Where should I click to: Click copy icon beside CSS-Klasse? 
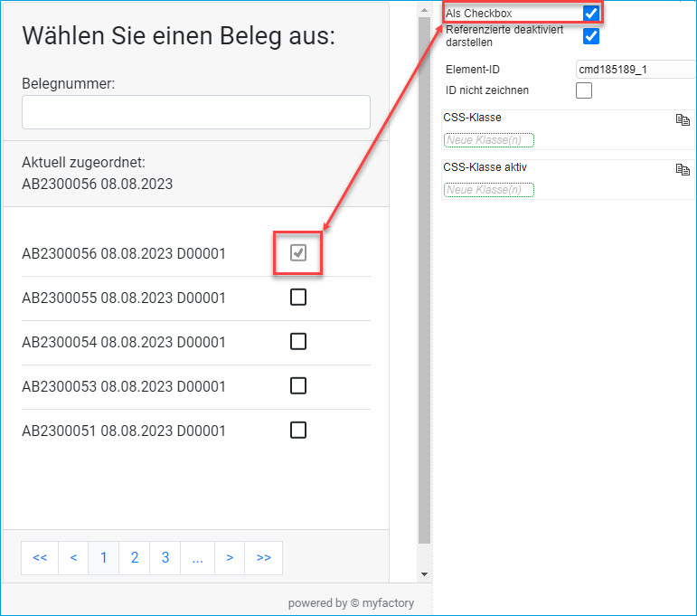683,119
